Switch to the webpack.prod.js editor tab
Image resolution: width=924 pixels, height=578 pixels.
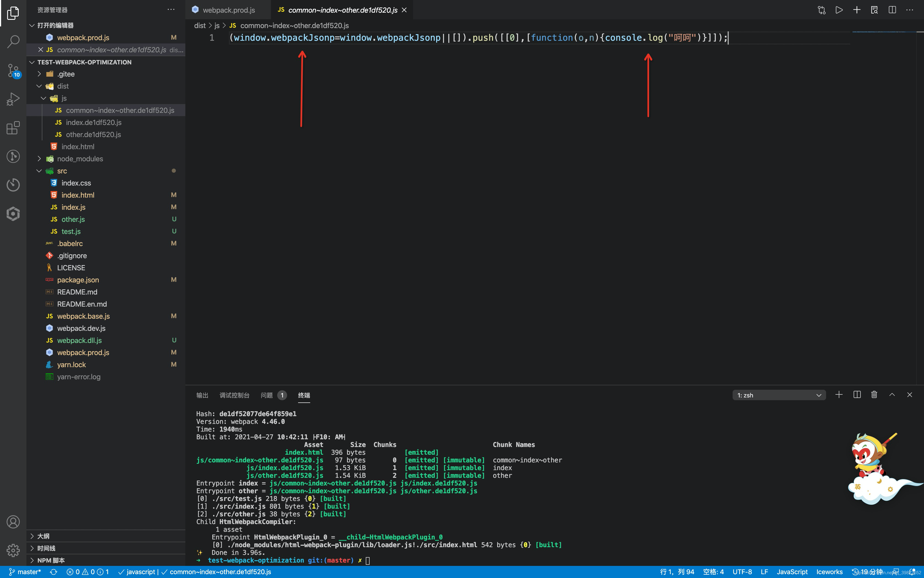click(x=228, y=10)
